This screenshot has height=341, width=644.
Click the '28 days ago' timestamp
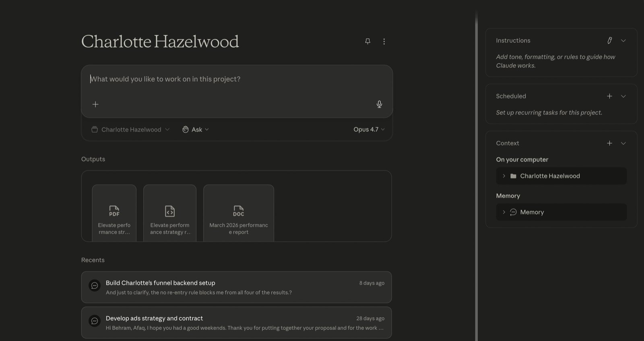[x=370, y=318]
